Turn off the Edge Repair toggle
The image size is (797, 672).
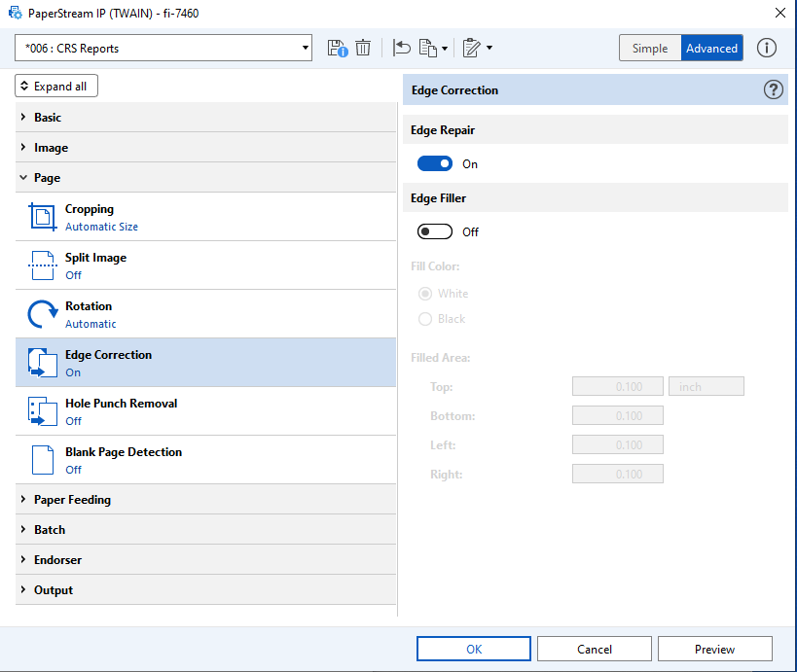pyautogui.click(x=435, y=164)
